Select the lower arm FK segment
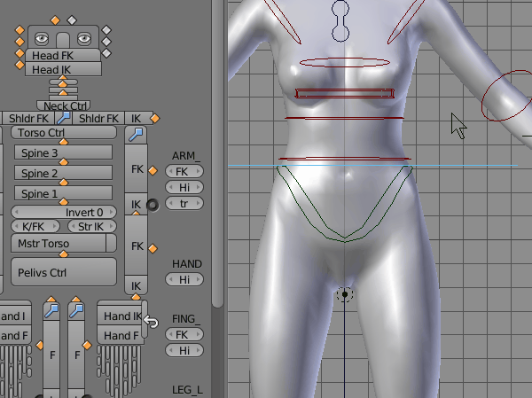 click(136, 246)
